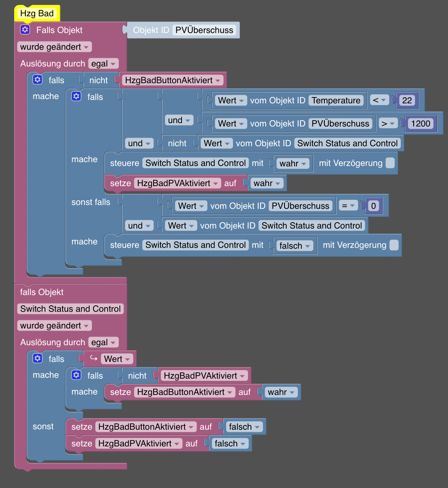Click the sonst falls label
Image resolution: width=448 pixels, height=488 pixels.
point(91,202)
